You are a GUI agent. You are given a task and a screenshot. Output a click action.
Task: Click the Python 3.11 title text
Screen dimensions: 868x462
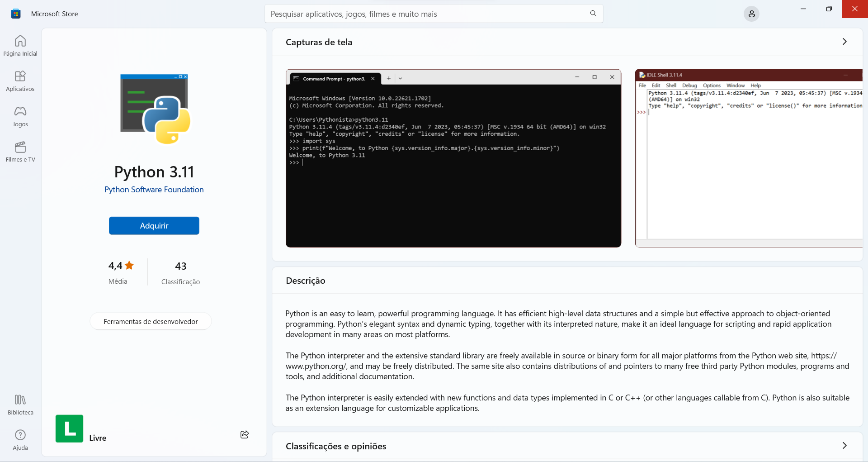coord(154,172)
